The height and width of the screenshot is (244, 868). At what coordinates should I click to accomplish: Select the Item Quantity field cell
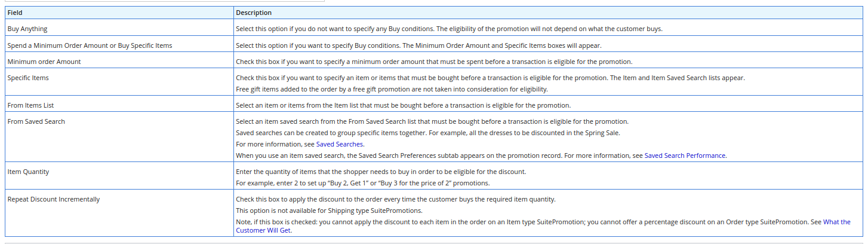tap(28, 172)
